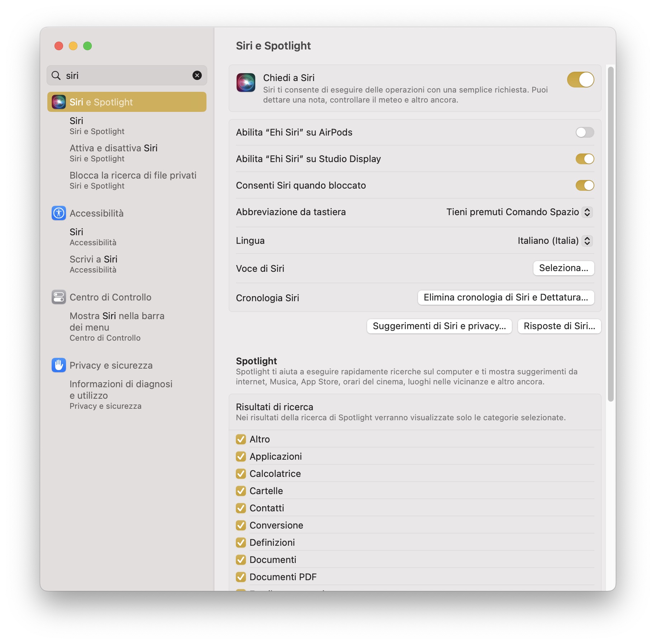Screen dimensions: 656x644
Task: Click the Privacy e sicurezza hand icon
Action: (x=59, y=365)
